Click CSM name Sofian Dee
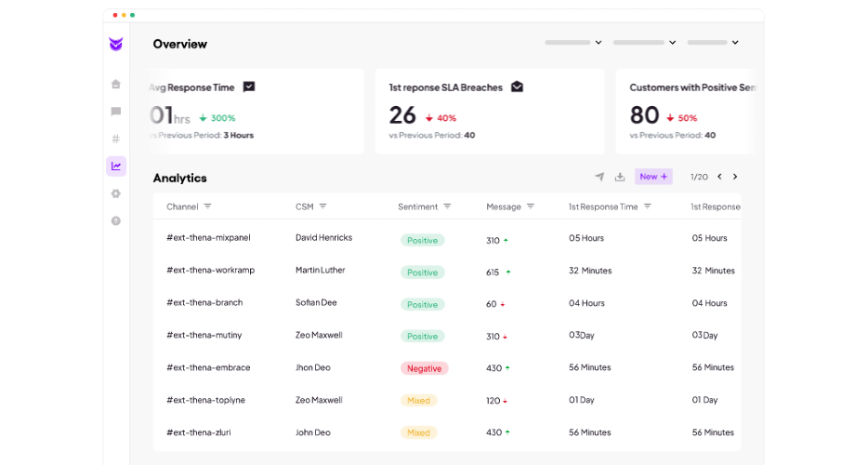Image resolution: width=868 pixels, height=465 pixels. (316, 302)
